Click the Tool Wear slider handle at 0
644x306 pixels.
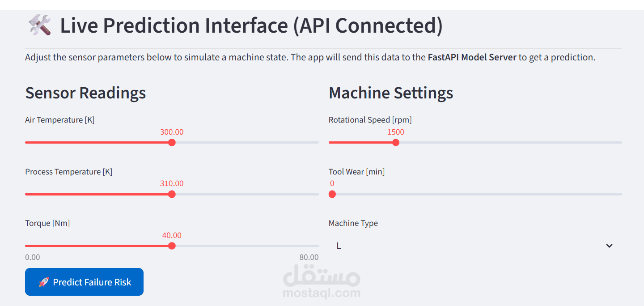click(332, 194)
